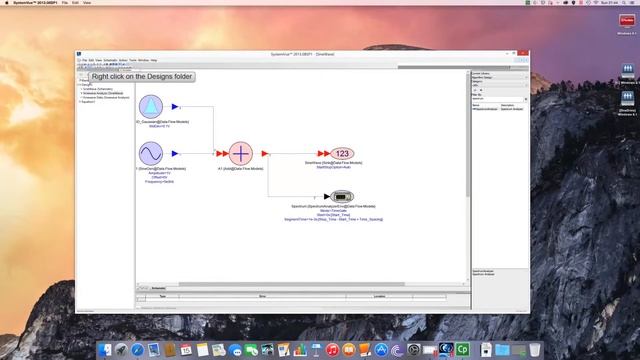Open Calendar in the Dock

(186, 350)
